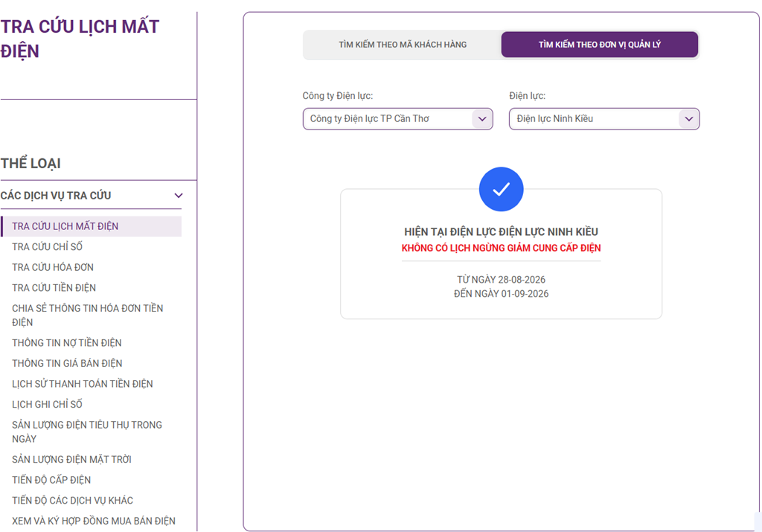Open TIẾN ĐỘ CÁC DỊCH VỤ KHÁC

(x=72, y=501)
